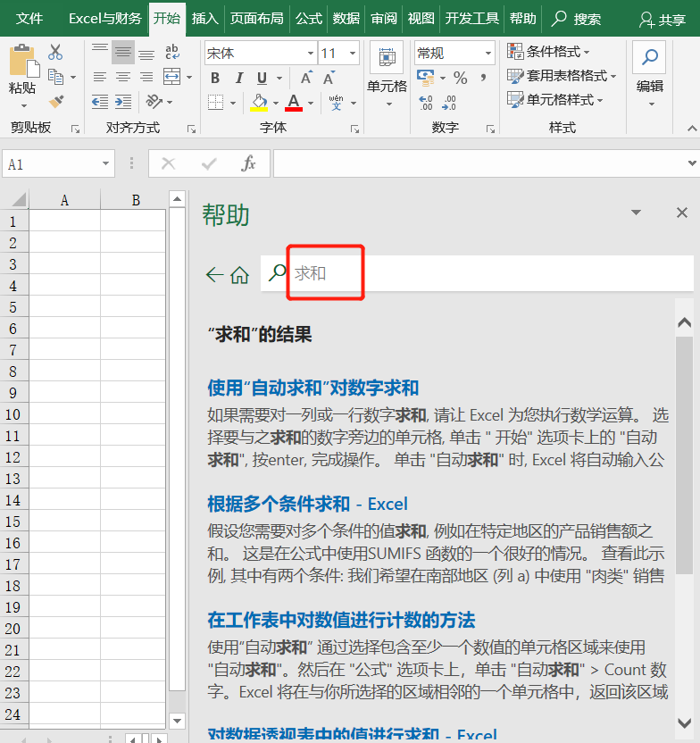This screenshot has height=743, width=700.
Task: Click the yellow fill color button
Action: (259, 103)
